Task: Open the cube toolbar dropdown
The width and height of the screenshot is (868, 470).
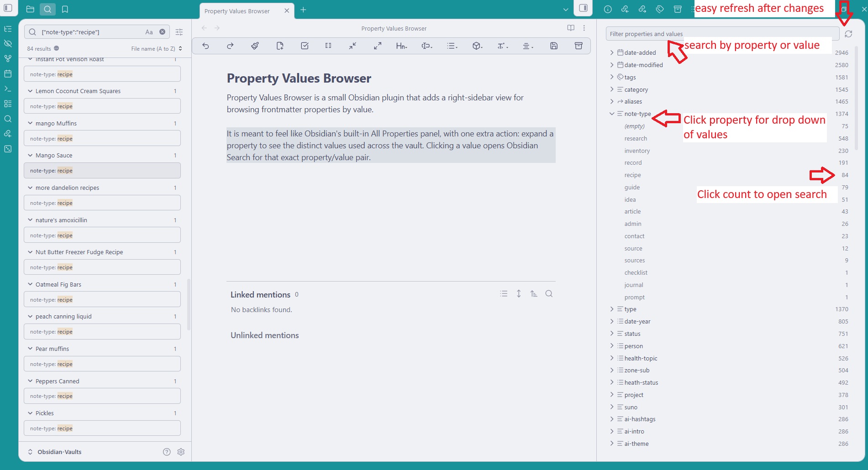Action: 477,46
